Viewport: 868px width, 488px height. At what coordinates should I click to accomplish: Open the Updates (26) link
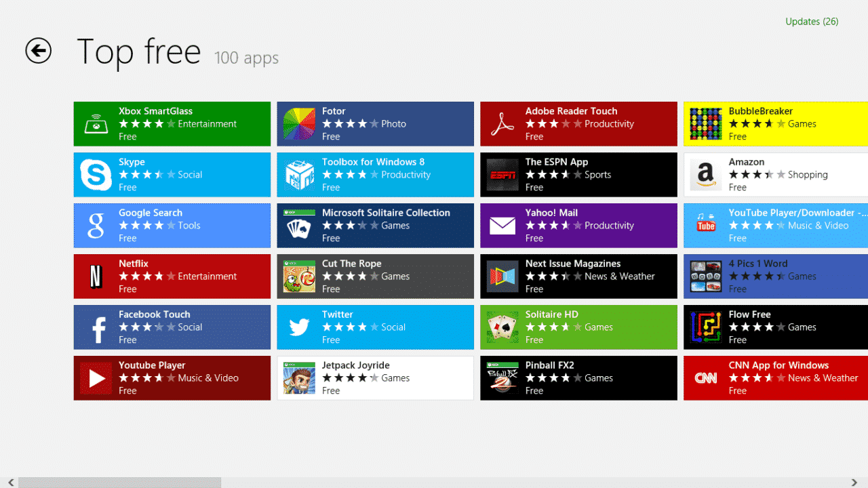812,22
